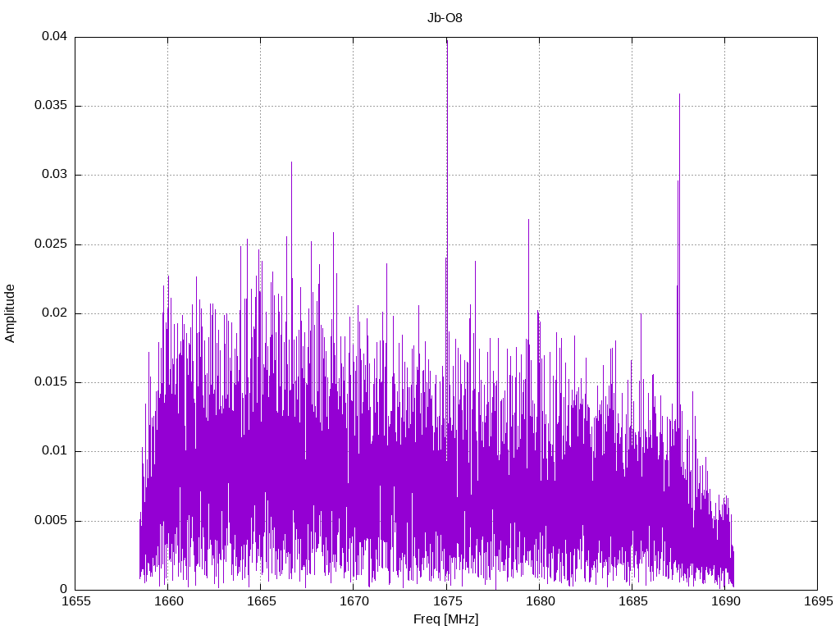The height and width of the screenshot is (630, 840).
Task: Click the plot title Jb-O8
Action: 445,18
